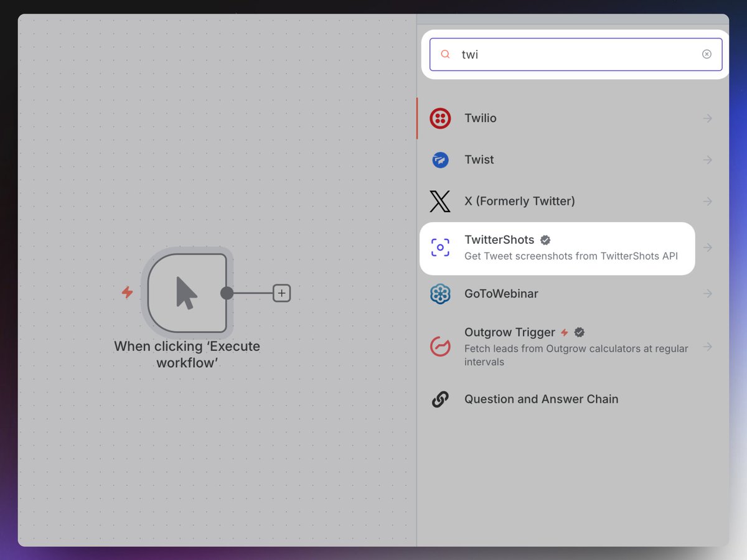
Task: Click the GoToWebinar flower icon
Action: tap(440, 294)
